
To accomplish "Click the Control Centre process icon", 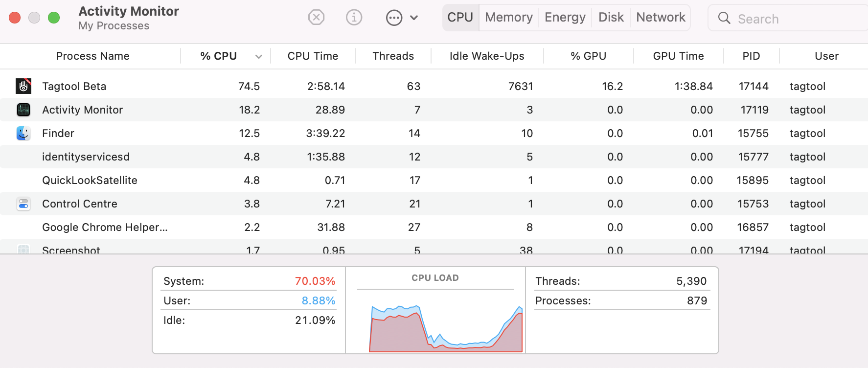I will 23,204.
